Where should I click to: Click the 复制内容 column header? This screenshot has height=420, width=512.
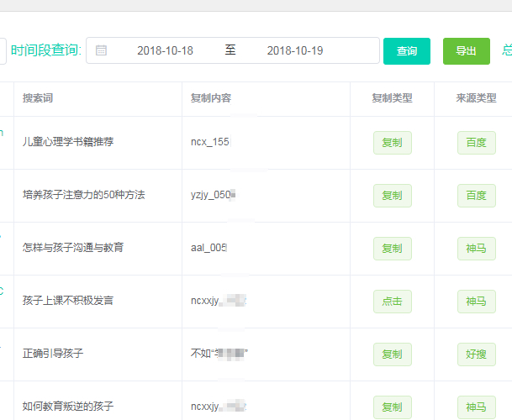[x=211, y=98]
